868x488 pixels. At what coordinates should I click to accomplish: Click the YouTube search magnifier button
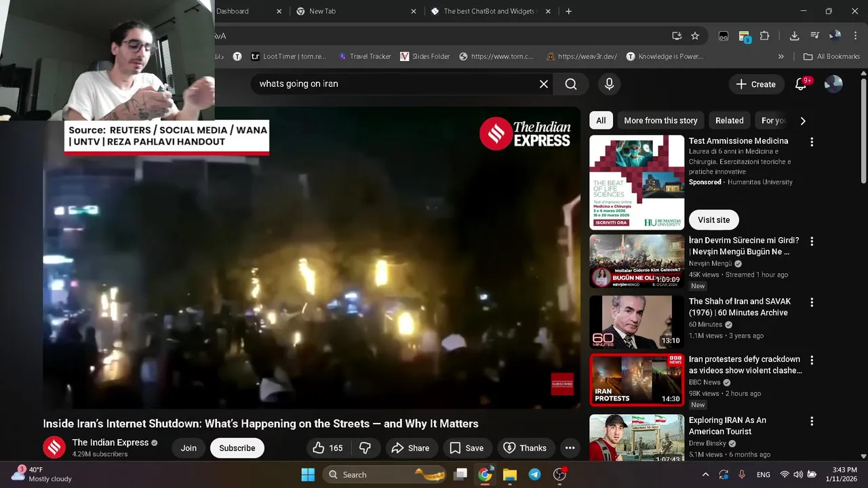(571, 84)
